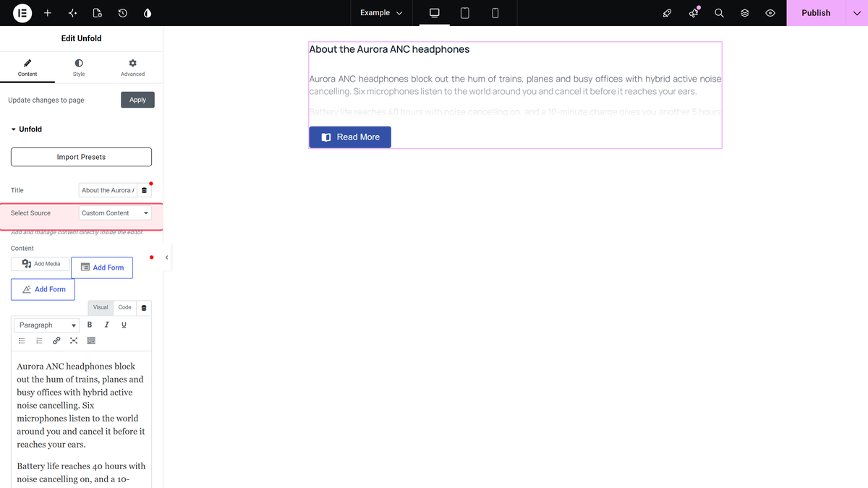Switch to the Style tab
868x488 pixels.
click(x=79, y=69)
